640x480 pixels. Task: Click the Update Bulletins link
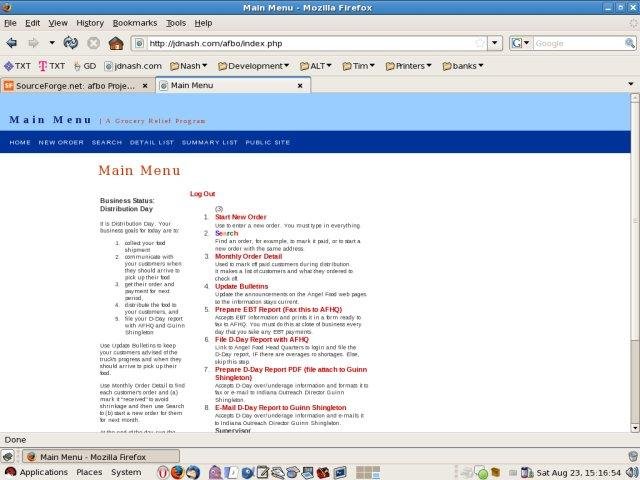click(x=242, y=287)
